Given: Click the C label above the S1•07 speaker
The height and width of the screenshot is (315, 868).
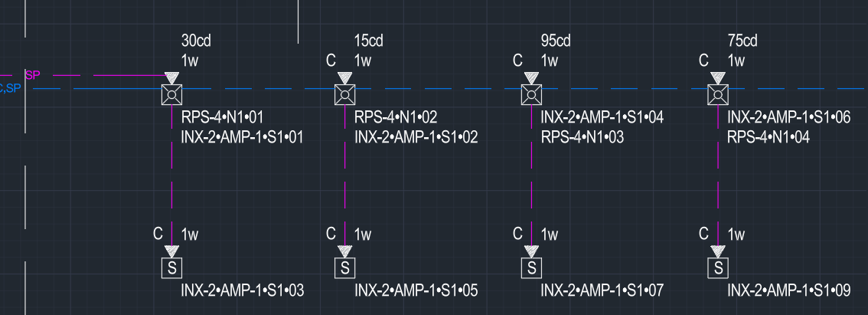Looking at the screenshot, I should click(x=517, y=234).
